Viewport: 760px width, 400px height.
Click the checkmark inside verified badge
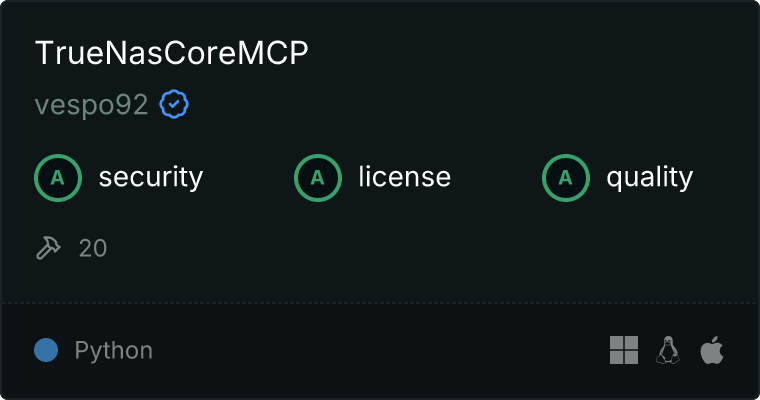(x=174, y=104)
